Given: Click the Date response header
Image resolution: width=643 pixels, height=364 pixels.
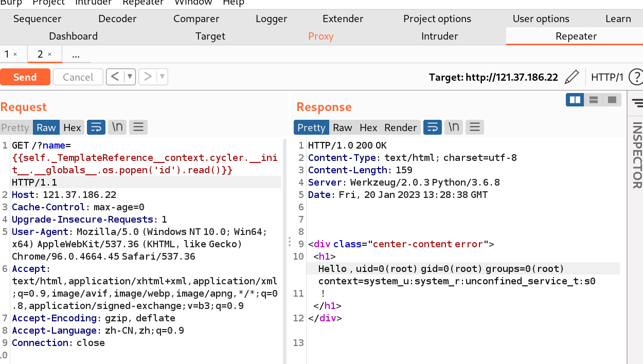Looking at the screenshot, I should pyautogui.click(x=398, y=195).
